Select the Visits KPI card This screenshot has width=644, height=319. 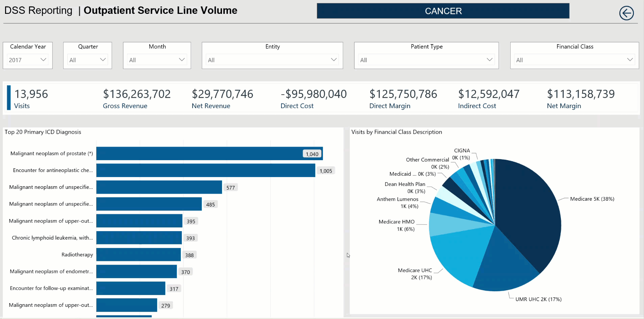point(31,98)
